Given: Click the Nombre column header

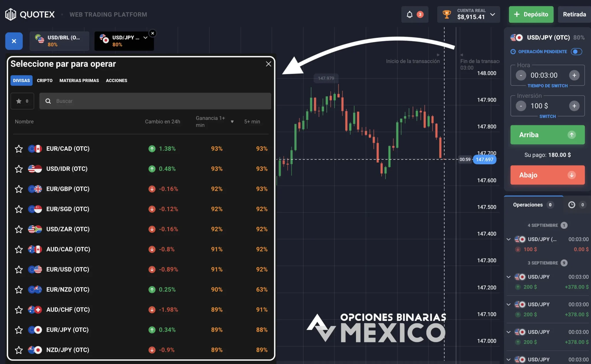Looking at the screenshot, I should 24,122.
